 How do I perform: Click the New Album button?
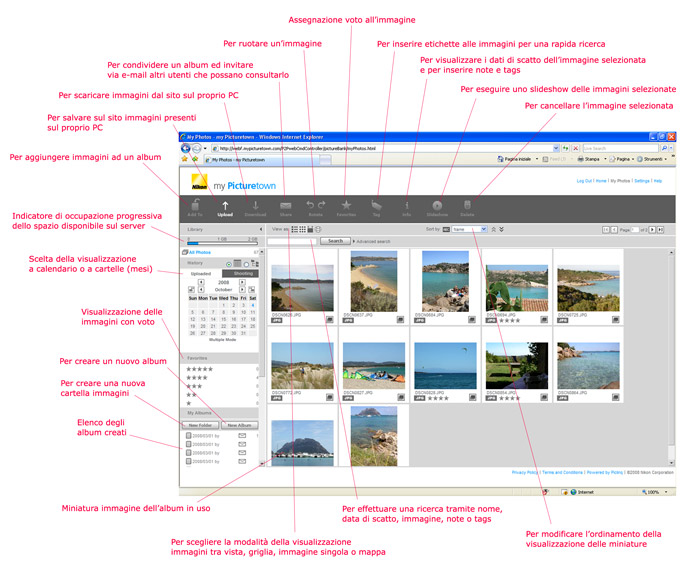pos(240,425)
